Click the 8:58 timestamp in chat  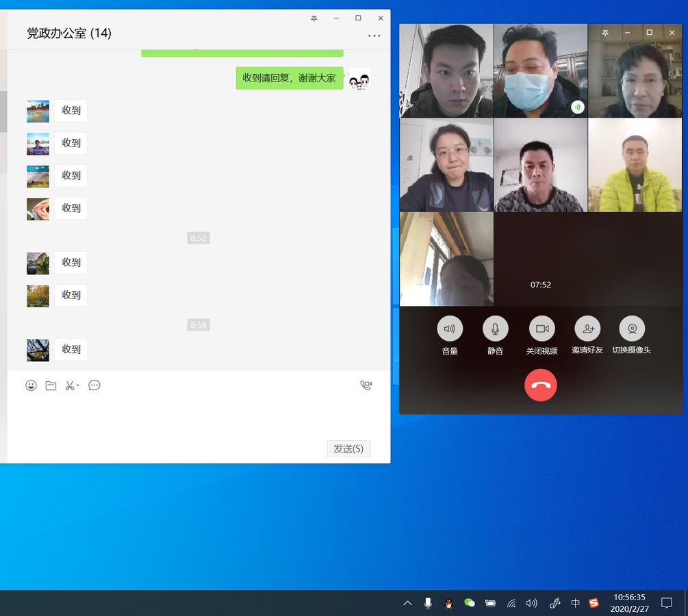[199, 325]
